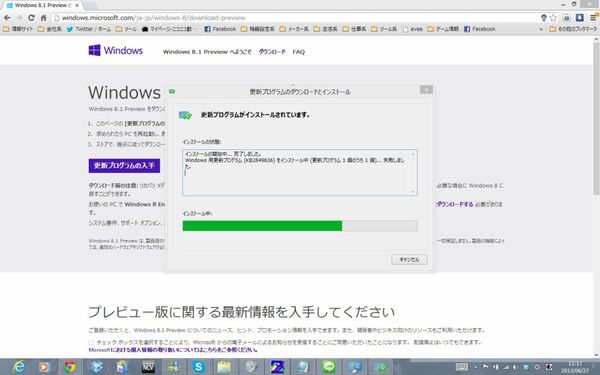
Task: Open the その他のブックマーク folder
Action: tap(573, 29)
